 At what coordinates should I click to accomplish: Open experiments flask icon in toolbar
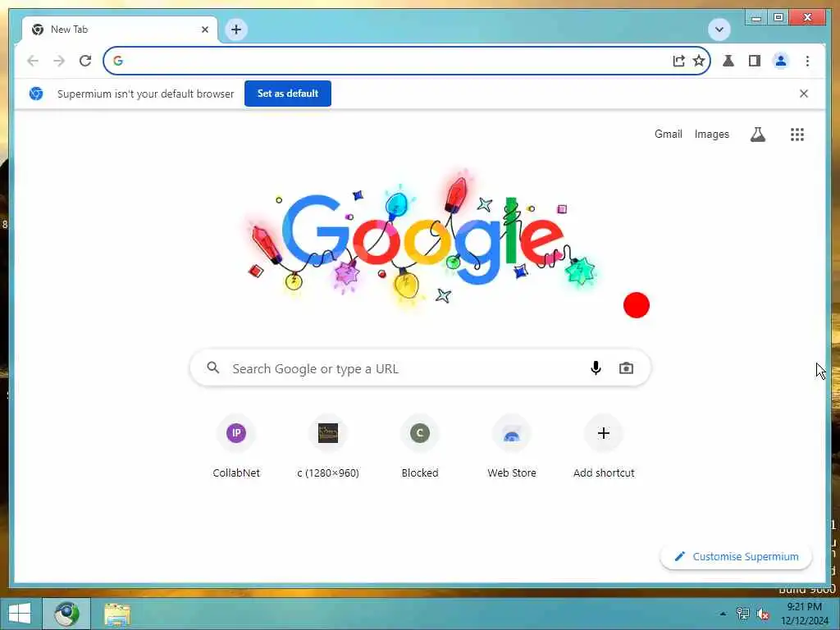728,61
